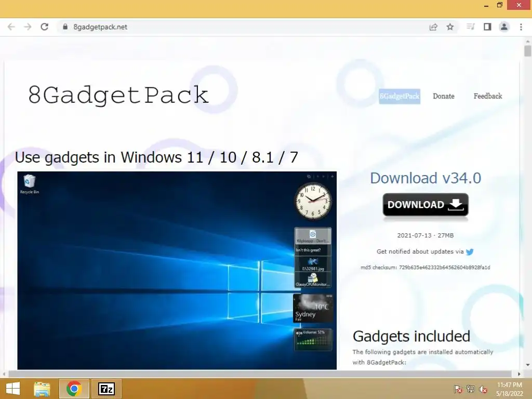Click the network tray icon

point(471,389)
